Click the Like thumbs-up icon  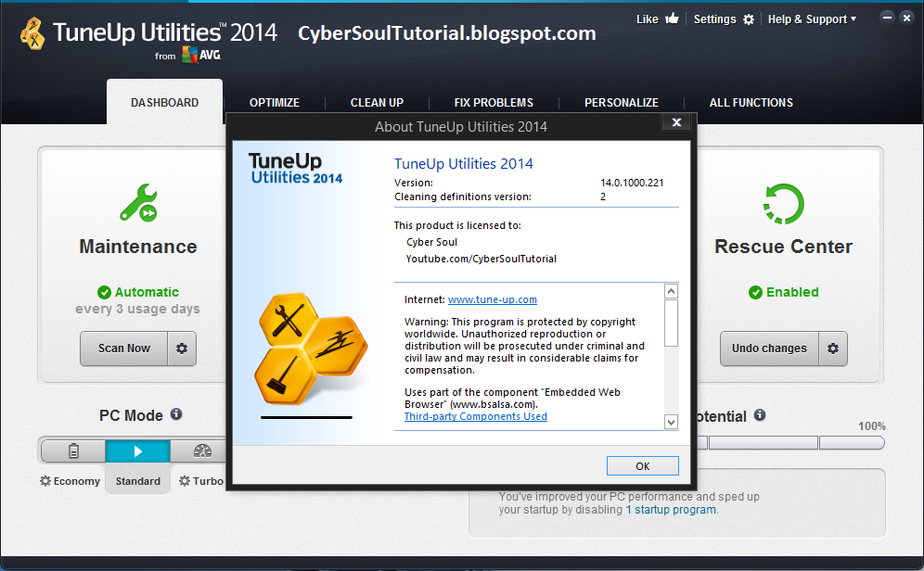pos(672,19)
